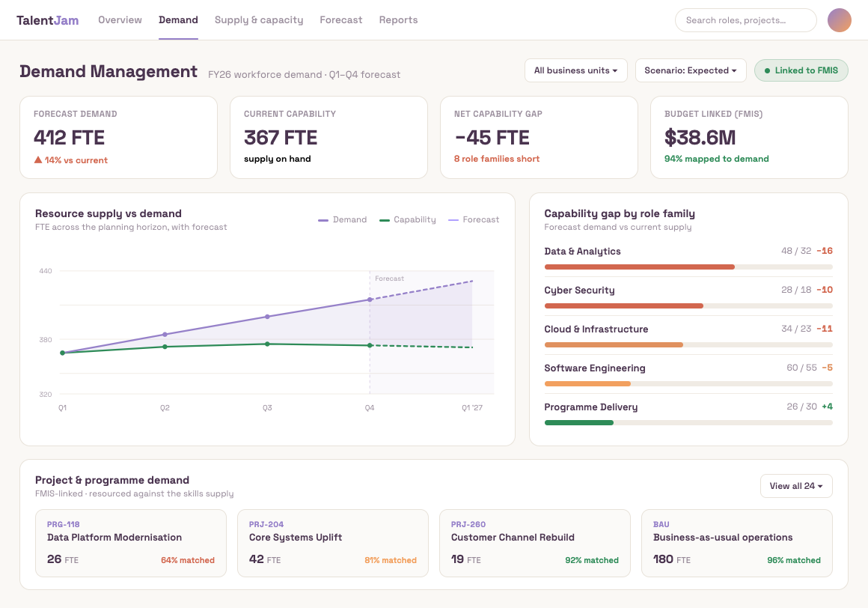Click the TalentJam logo
Image resolution: width=868 pixels, height=608 pixels.
(x=48, y=20)
